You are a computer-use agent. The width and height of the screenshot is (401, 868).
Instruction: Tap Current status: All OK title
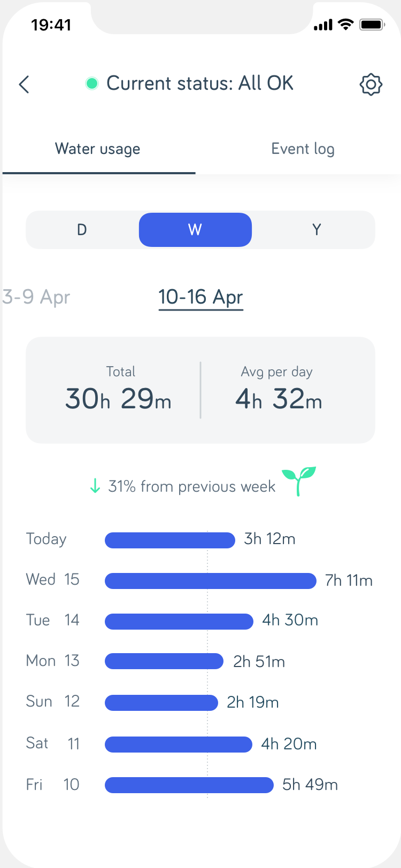point(199,83)
